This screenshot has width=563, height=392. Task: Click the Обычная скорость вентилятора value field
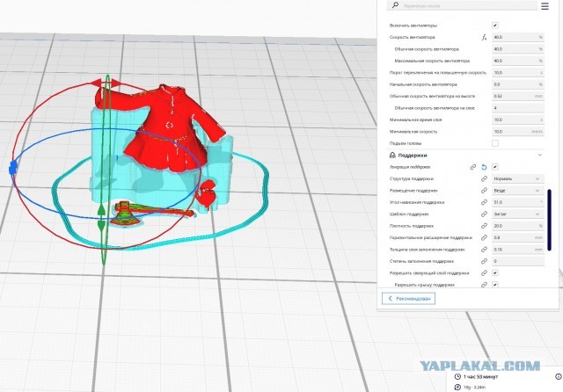[518, 48]
